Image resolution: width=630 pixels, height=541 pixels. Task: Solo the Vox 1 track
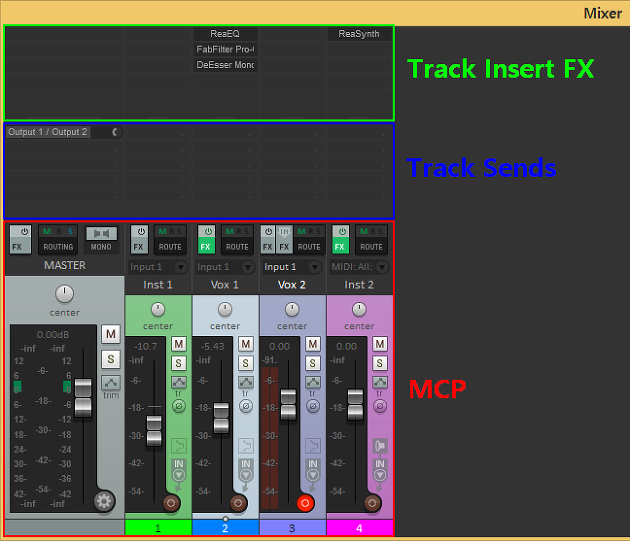[x=246, y=363]
